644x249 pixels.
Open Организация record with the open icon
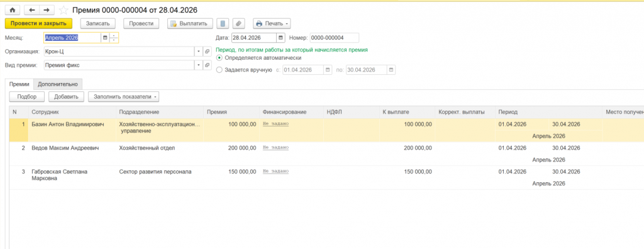[x=207, y=52]
